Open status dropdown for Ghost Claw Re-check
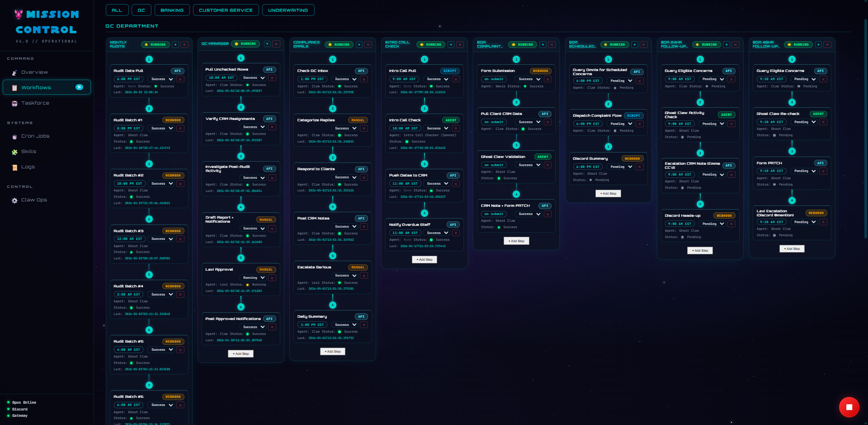The image size is (868, 425). (805, 122)
